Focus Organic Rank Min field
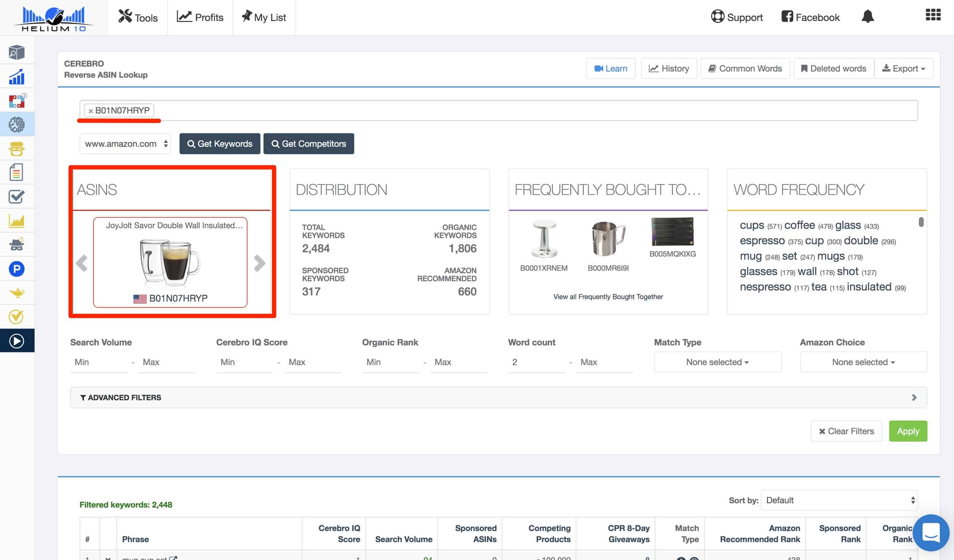 point(391,362)
